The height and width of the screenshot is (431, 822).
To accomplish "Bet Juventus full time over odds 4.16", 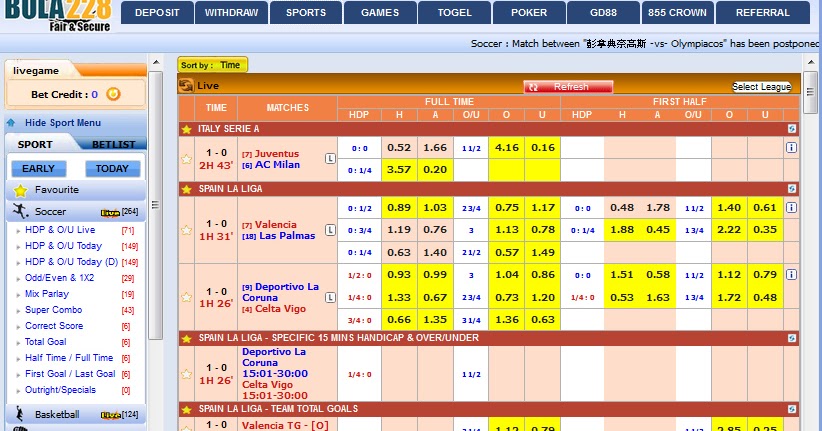I will 506,148.
